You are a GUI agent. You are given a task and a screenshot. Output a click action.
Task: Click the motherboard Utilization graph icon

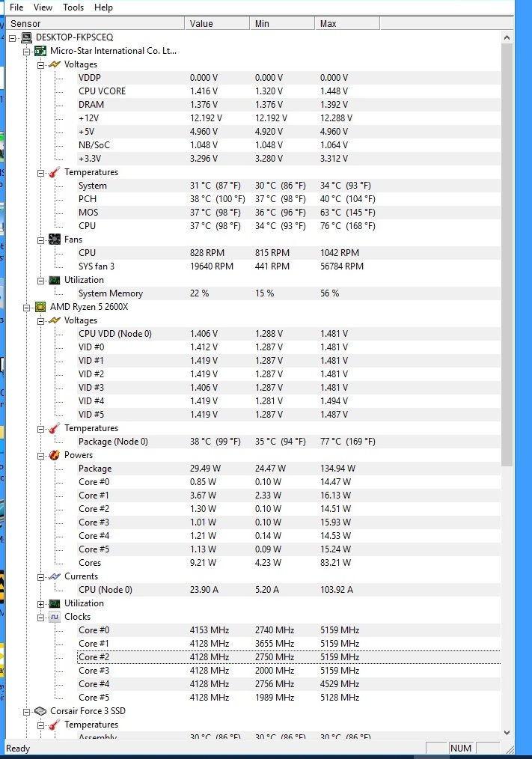[55, 280]
